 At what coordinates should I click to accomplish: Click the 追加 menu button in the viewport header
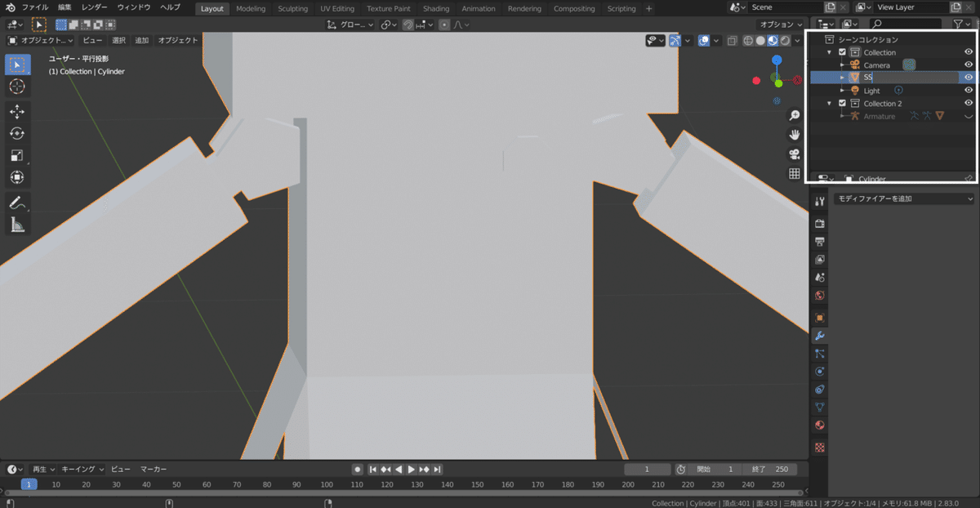click(142, 40)
